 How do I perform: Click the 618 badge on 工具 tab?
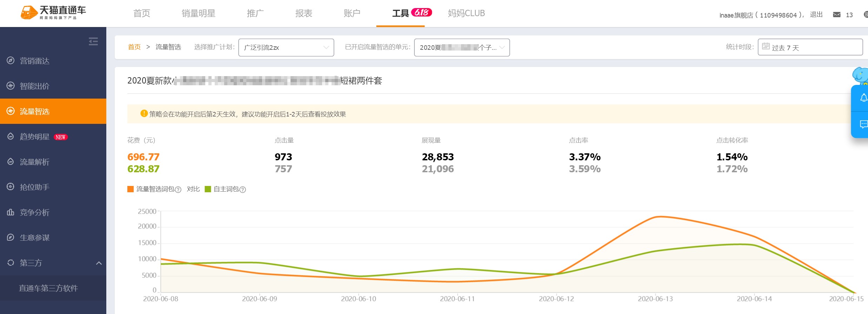(421, 12)
